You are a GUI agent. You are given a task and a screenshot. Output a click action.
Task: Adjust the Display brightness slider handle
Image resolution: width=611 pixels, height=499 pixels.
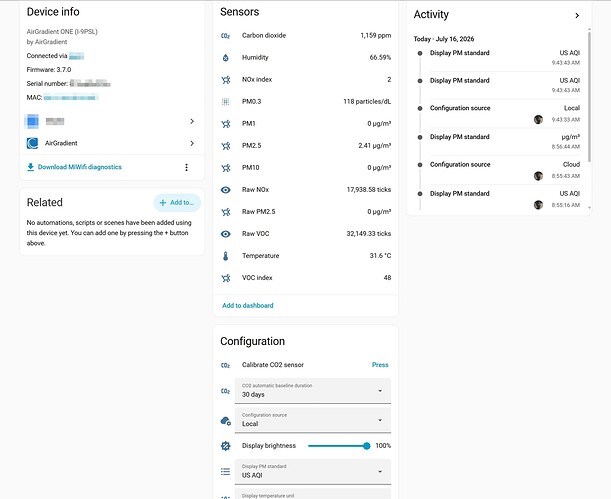366,446
